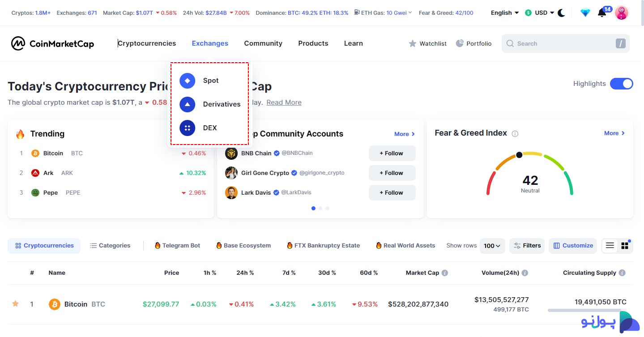
Task: Sort by Price column header
Action: click(x=171, y=273)
